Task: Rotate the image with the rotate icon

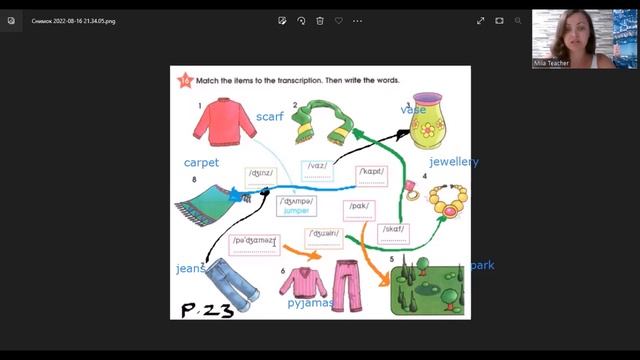Action: [301, 21]
